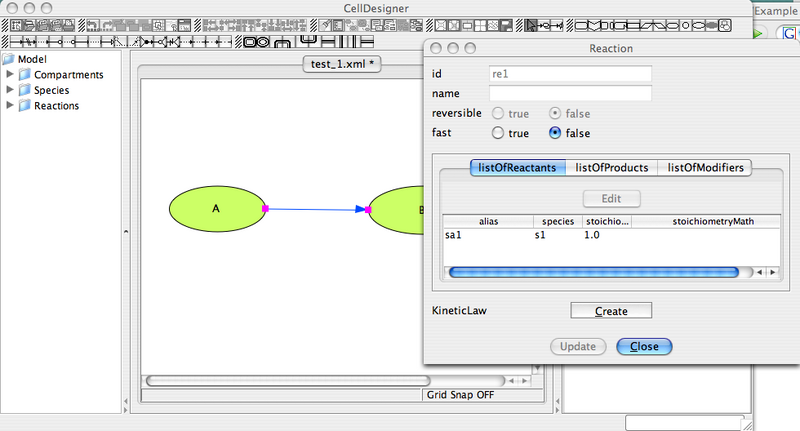Select the square compartment tool
Image resolution: width=800 pixels, height=431 pixels.
click(x=250, y=41)
